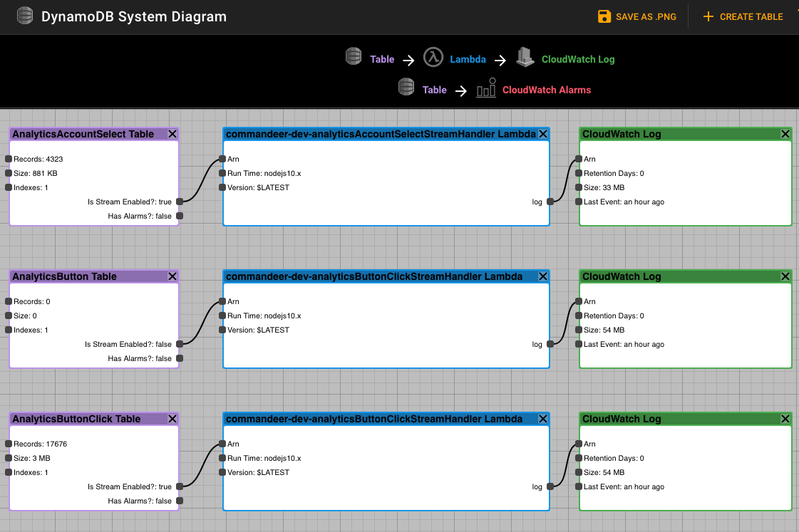This screenshot has height=532, width=799.
Task: Click CREATE TABLE button
Action: coord(751,16)
